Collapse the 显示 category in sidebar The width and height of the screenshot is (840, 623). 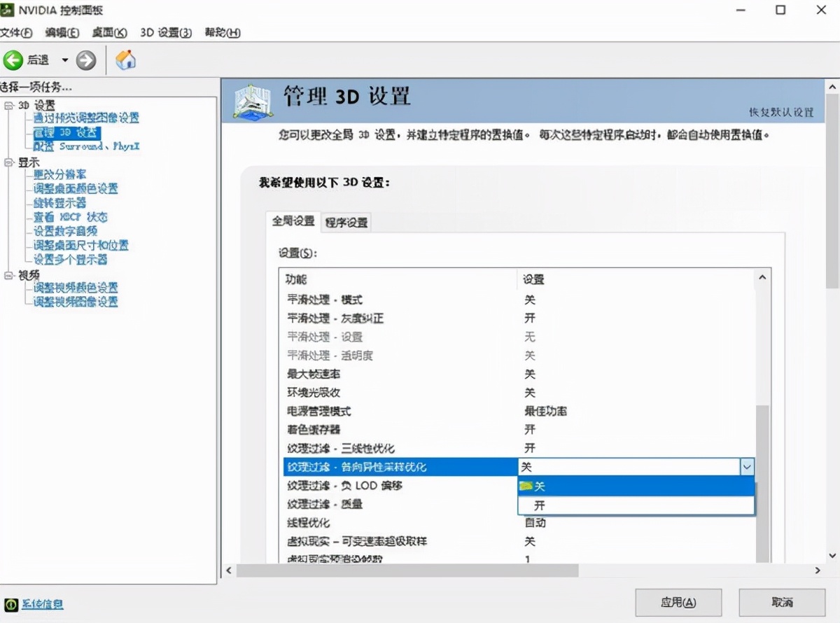pyautogui.click(x=8, y=162)
